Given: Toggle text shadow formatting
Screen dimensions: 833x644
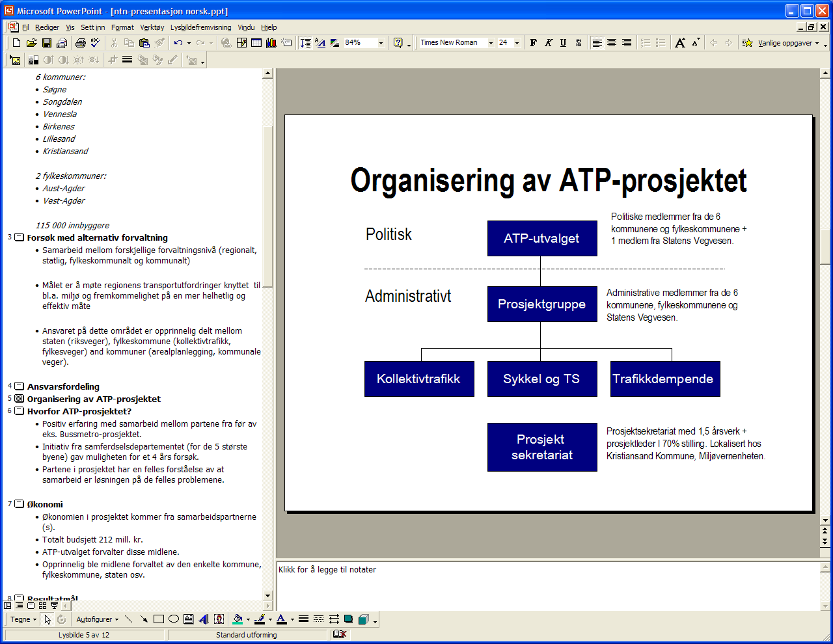Looking at the screenshot, I should tap(579, 43).
